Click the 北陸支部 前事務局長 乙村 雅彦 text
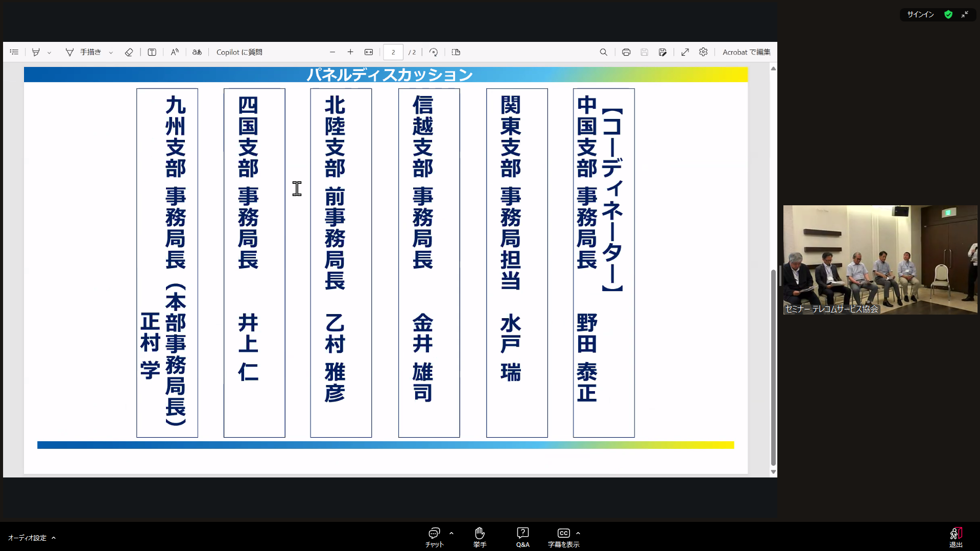Image resolution: width=980 pixels, height=551 pixels. (x=335, y=249)
